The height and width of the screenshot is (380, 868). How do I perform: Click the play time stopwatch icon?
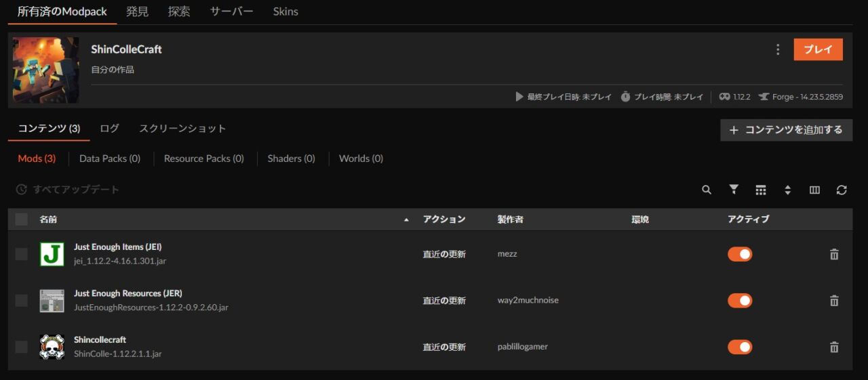(x=625, y=97)
